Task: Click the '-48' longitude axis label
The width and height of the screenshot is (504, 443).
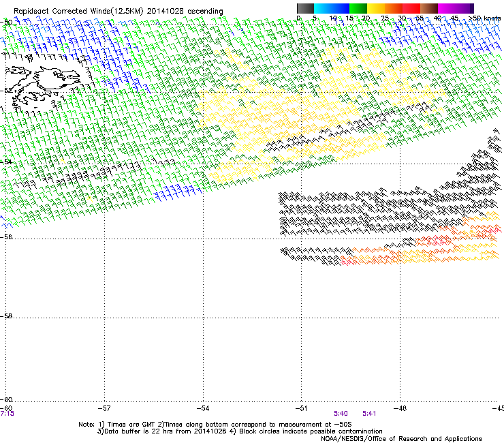Action: (x=400, y=408)
